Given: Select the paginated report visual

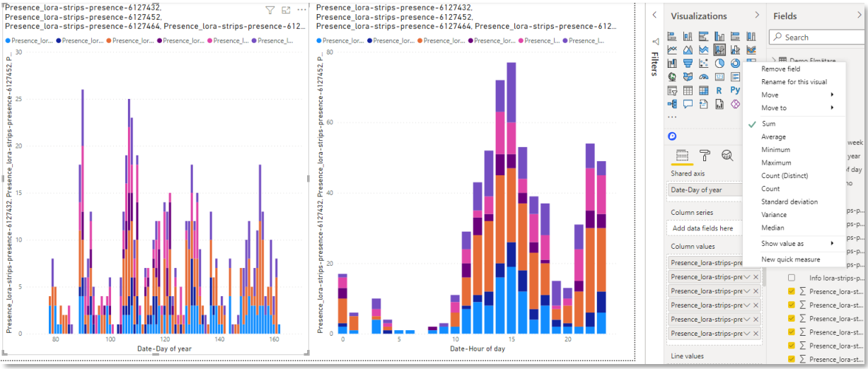Looking at the screenshot, I should tap(719, 104).
